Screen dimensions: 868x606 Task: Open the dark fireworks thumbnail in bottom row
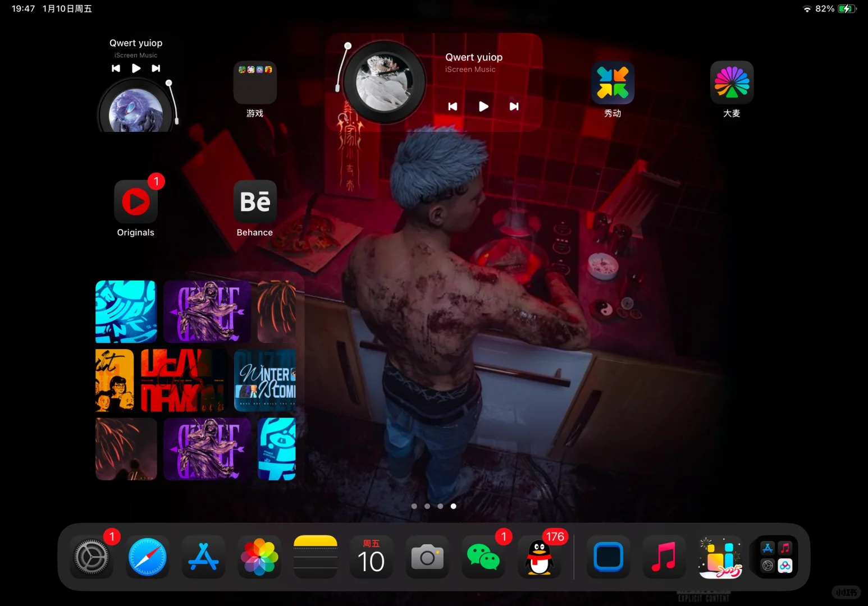[x=126, y=449]
